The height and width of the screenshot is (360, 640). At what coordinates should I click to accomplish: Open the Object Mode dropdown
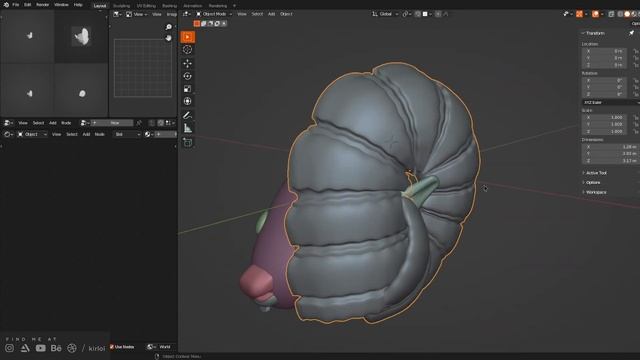(214, 14)
